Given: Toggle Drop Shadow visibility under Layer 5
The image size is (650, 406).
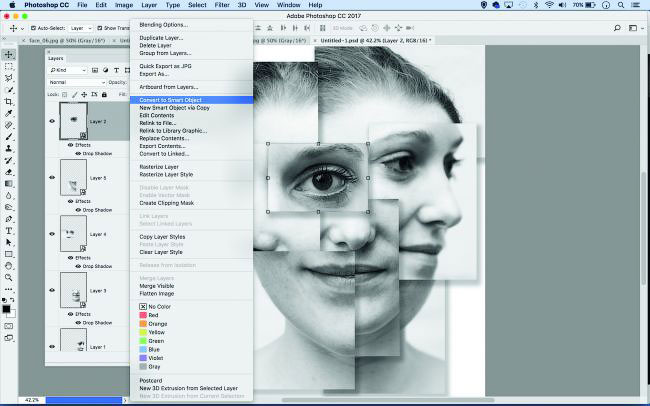Looking at the screenshot, I should coord(78,210).
